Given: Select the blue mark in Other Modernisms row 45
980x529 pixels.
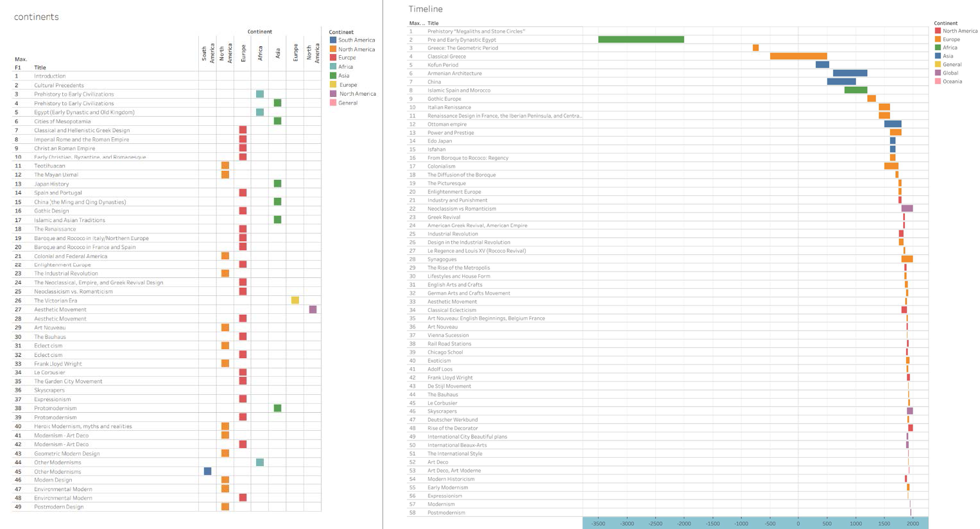Looking at the screenshot, I should pyautogui.click(x=207, y=471).
